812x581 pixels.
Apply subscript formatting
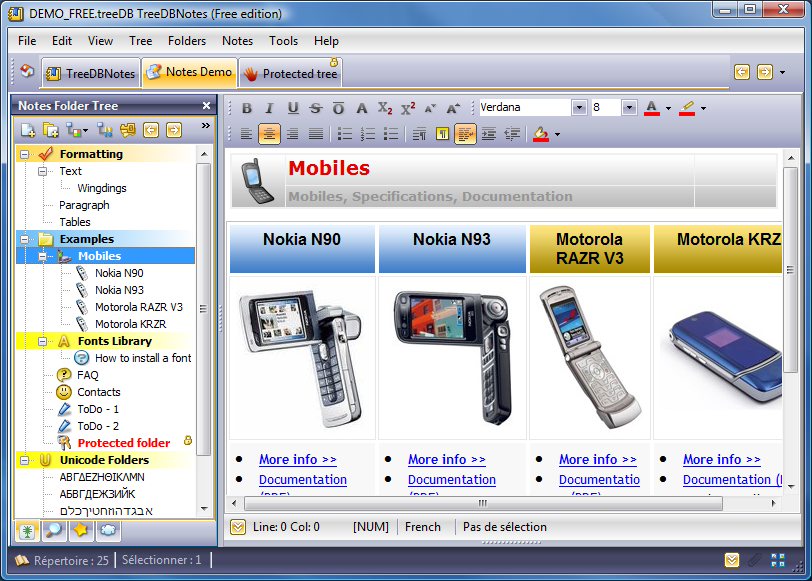tap(385, 108)
